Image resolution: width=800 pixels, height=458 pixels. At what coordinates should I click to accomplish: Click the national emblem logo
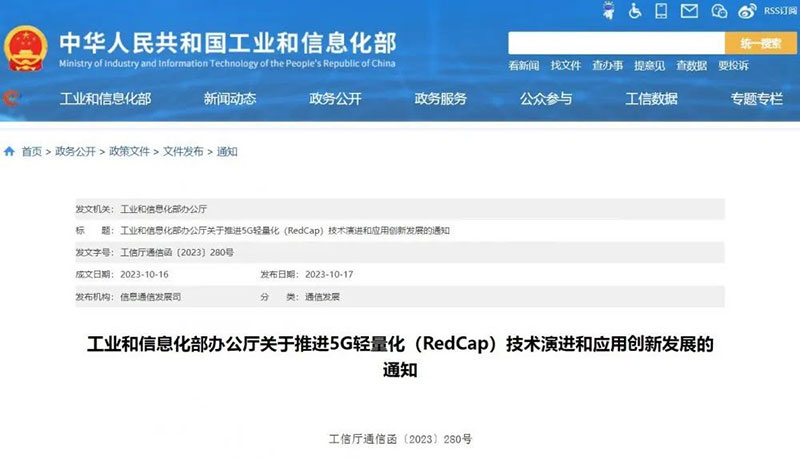tap(26, 47)
